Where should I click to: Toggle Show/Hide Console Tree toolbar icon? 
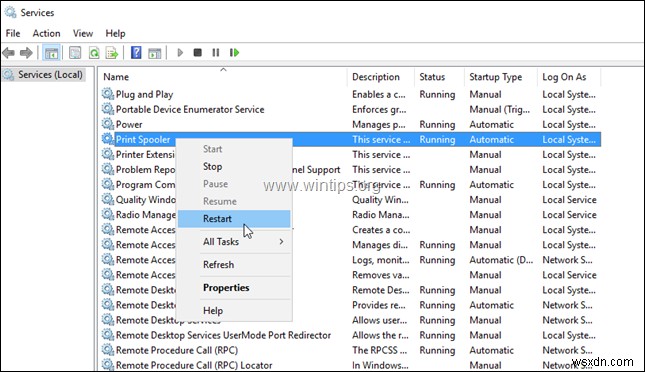(x=51, y=53)
